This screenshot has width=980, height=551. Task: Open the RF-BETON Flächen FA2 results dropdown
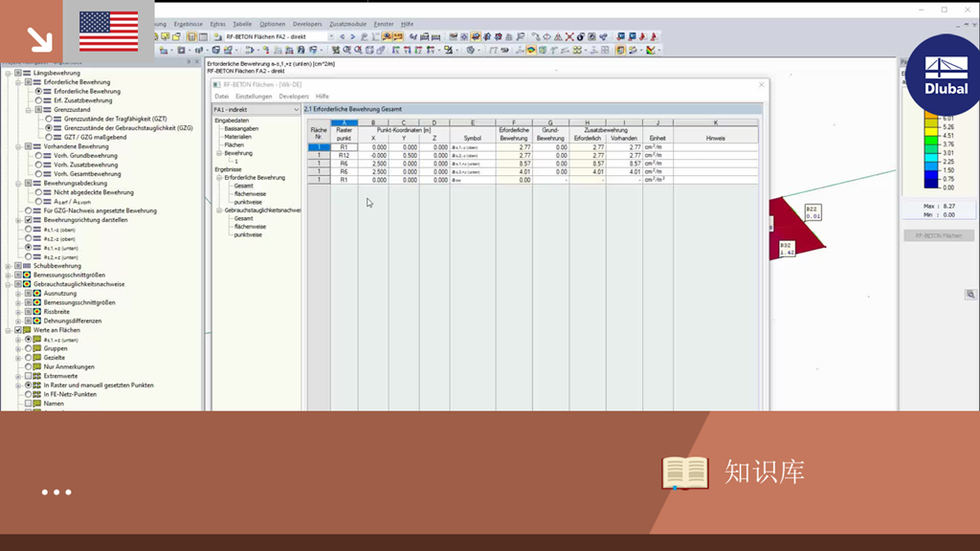[331, 37]
